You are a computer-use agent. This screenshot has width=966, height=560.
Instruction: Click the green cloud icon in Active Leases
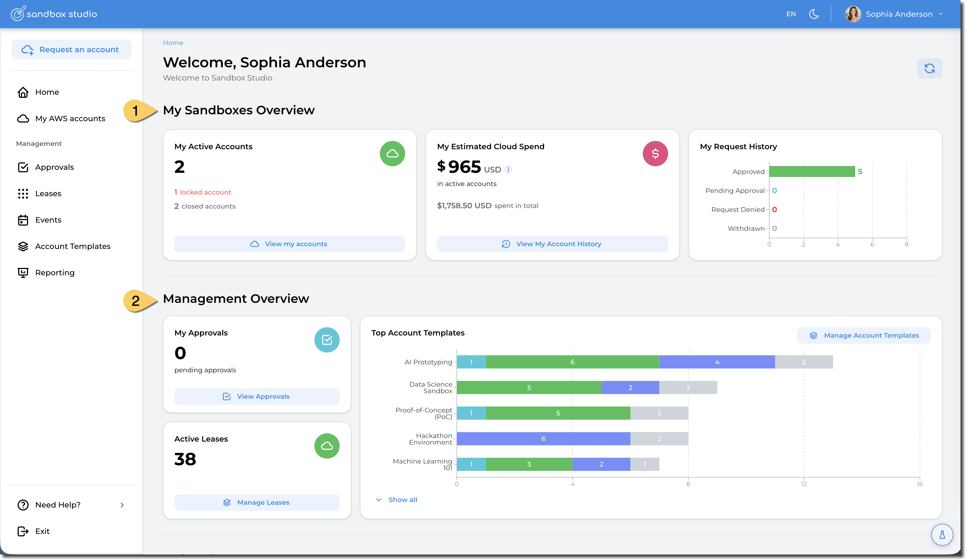326,446
